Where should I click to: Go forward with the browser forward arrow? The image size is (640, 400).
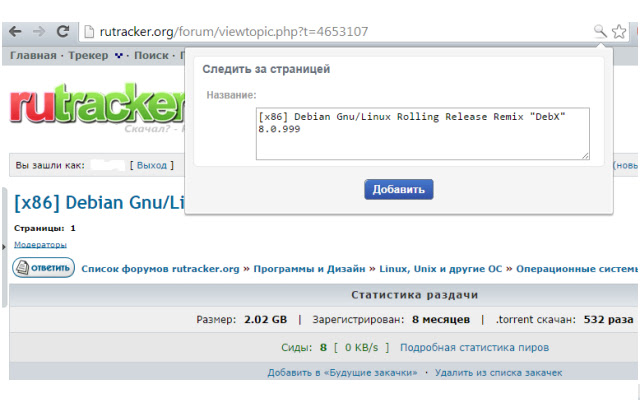39,31
